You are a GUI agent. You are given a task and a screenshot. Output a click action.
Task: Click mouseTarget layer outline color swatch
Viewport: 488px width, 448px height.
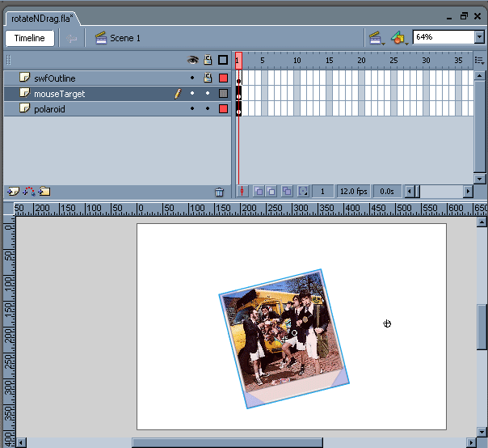[224, 94]
